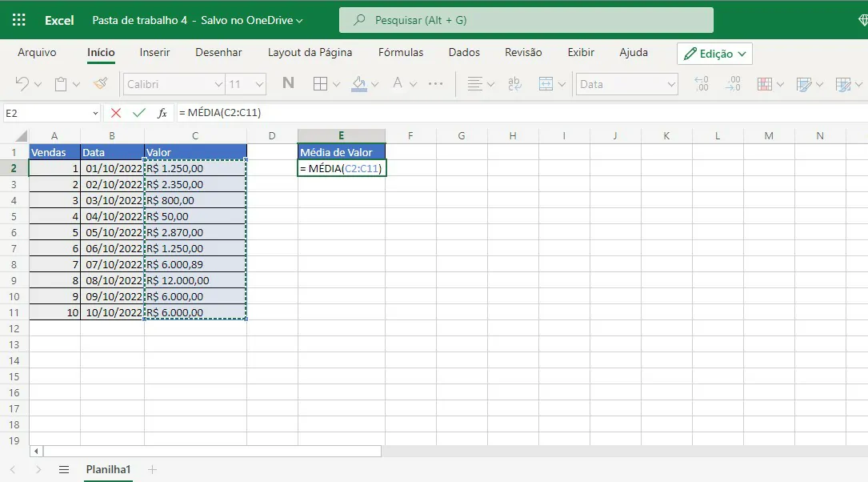Screen dimensions: 868x482
Task: Switch to the Desenhar tab
Action: tap(218, 52)
